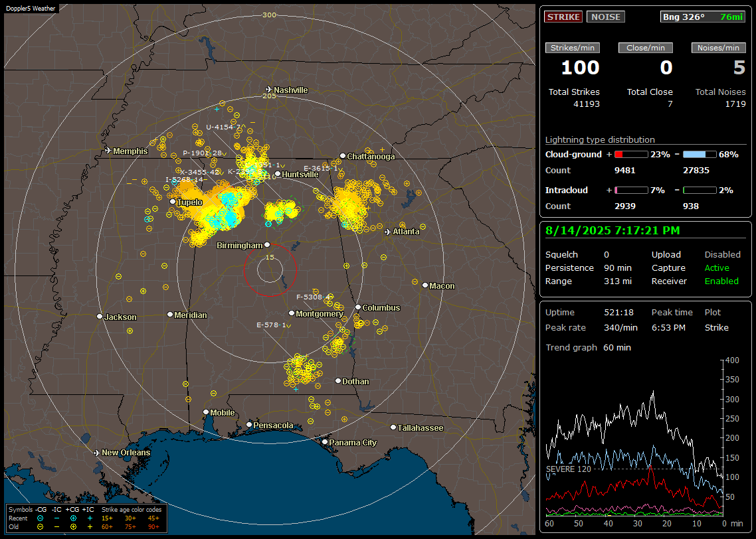Click the Total Noises count 1719

[x=735, y=104]
